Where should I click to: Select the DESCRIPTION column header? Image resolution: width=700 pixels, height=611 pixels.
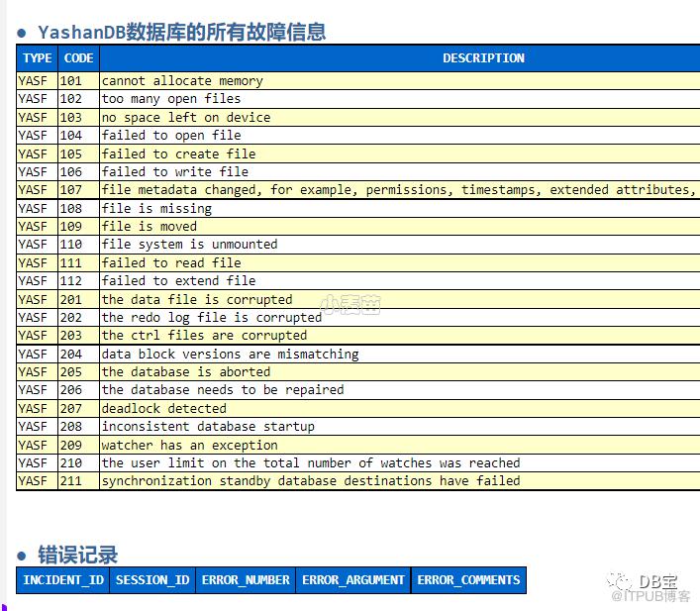point(483,58)
